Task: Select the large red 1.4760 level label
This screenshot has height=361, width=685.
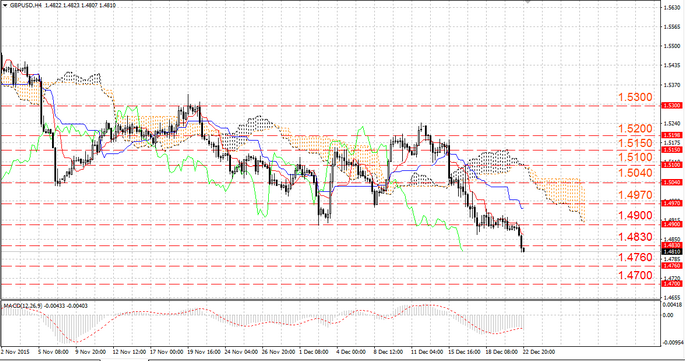Action: (x=635, y=257)
